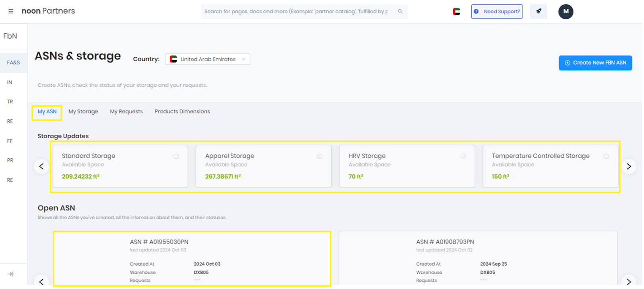
Task: Select IN sidebar item
Action: (10, 82)
